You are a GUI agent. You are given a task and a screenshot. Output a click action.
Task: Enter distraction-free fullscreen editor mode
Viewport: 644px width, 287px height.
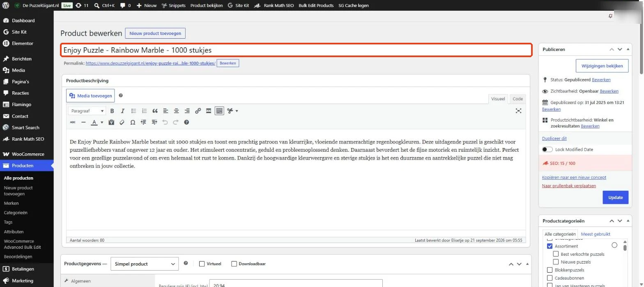click(518, 111)
